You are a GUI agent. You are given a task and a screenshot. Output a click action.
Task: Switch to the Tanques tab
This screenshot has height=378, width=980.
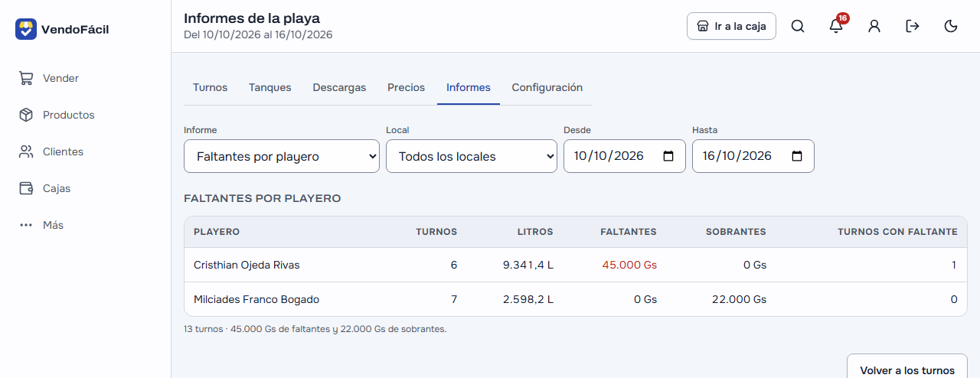pos(270,87)
